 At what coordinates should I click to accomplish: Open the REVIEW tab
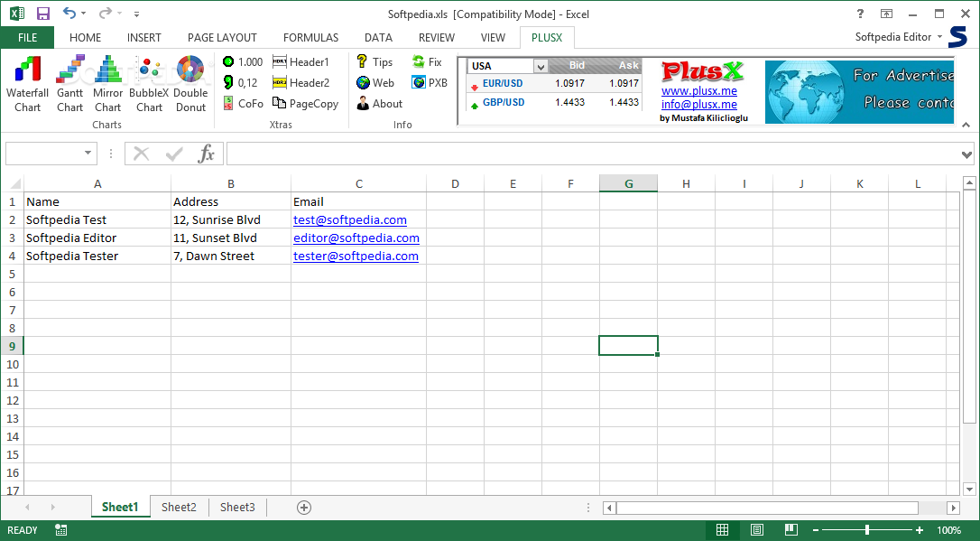pos(436,38)
